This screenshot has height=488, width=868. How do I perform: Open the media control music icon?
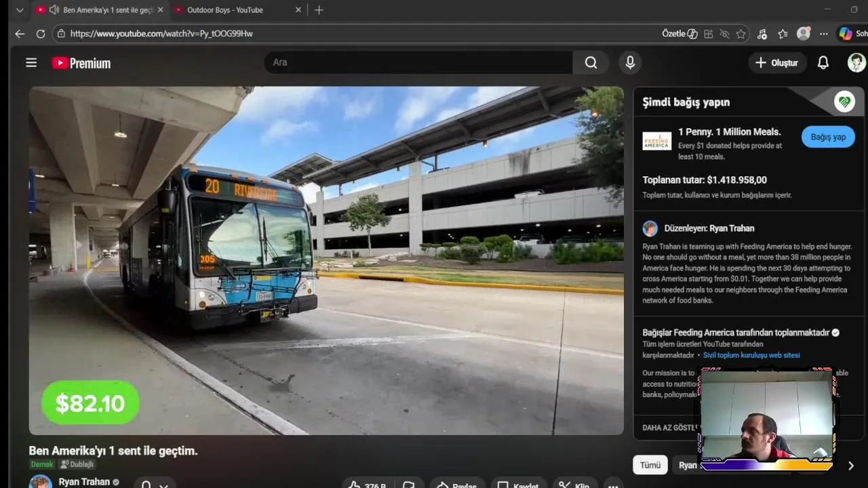coord(762,34)
